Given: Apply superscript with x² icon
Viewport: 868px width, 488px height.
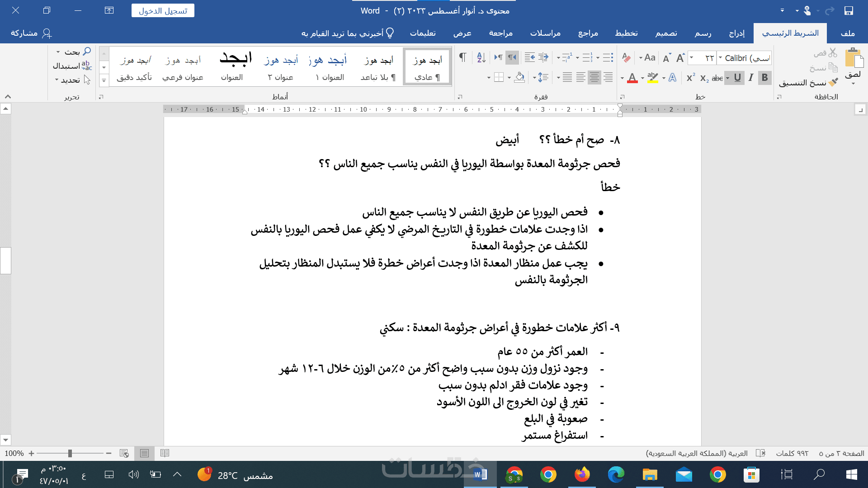Looking at the screenshot, I should tap(690, 78).
